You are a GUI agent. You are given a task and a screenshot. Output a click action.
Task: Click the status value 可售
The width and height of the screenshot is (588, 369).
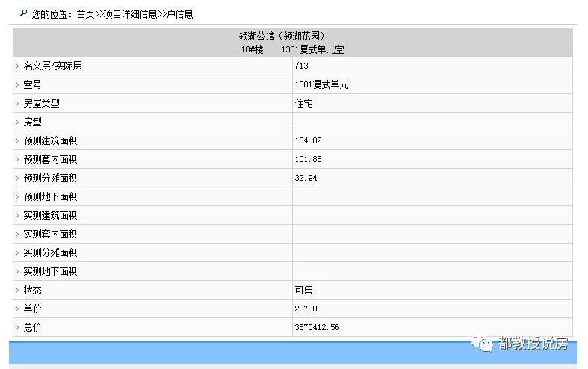tap(304, 290)
